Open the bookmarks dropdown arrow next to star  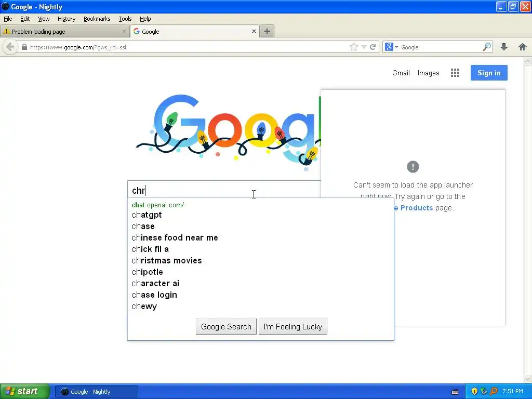364,47
